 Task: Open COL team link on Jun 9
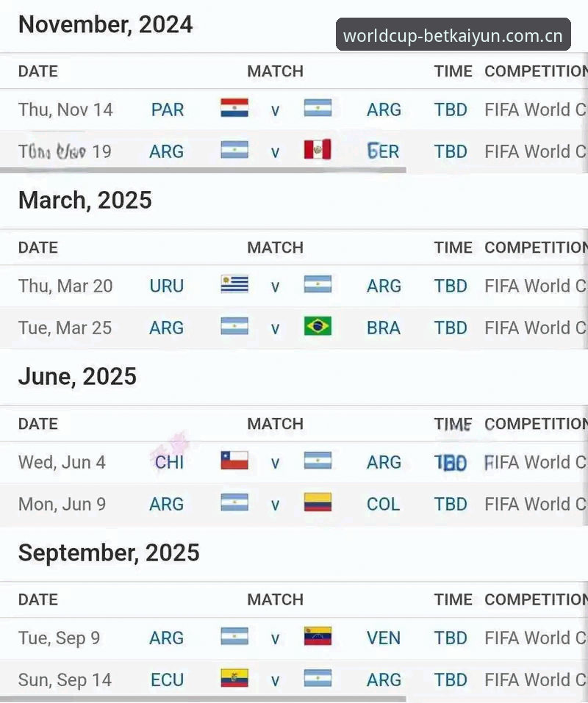pyautogui.click(x=383, y=505)
